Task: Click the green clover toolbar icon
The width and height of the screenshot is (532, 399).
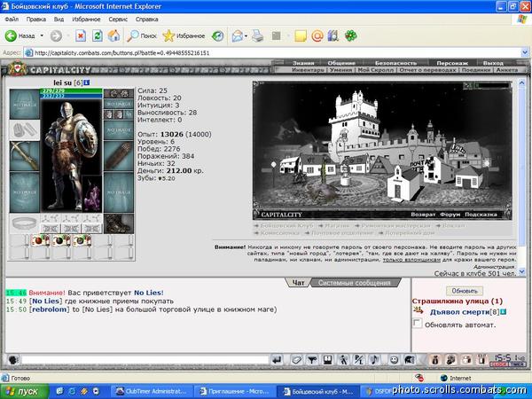Action: (x=351, y=35)
